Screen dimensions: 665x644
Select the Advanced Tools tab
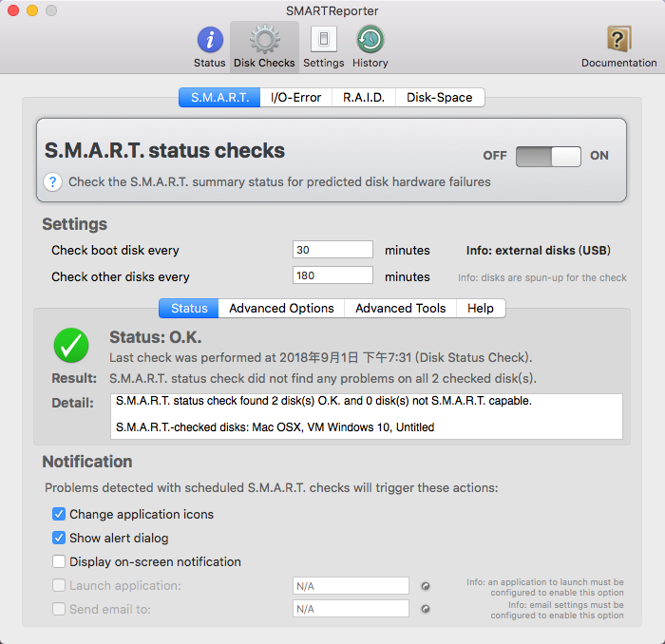tap(401, 308)
